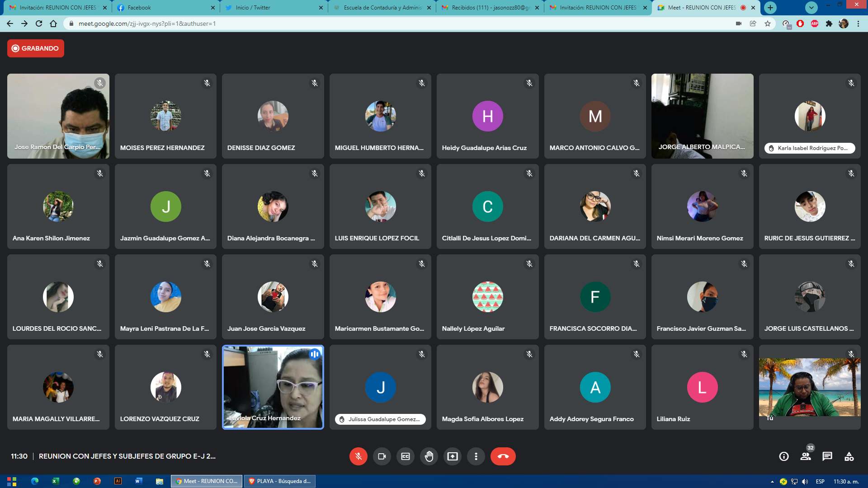The image size is (868, 488).
Task: Go forward in browser history
Action: [24, 23]
